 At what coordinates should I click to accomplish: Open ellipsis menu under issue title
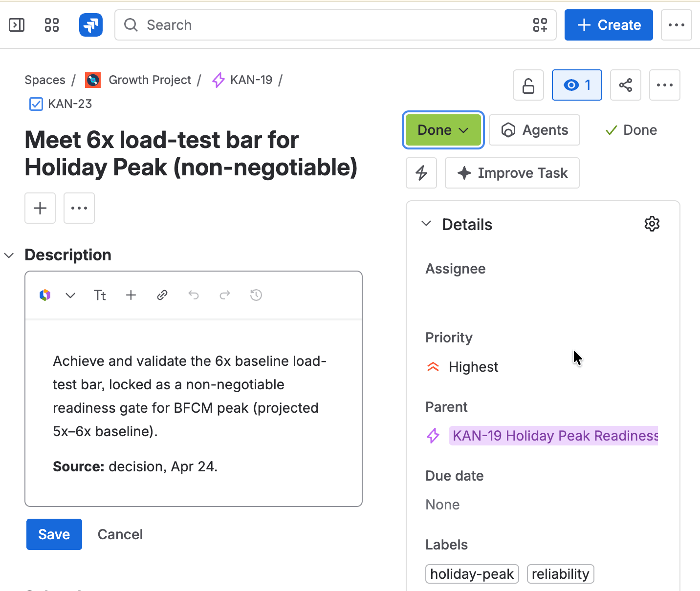pos(79,208)
